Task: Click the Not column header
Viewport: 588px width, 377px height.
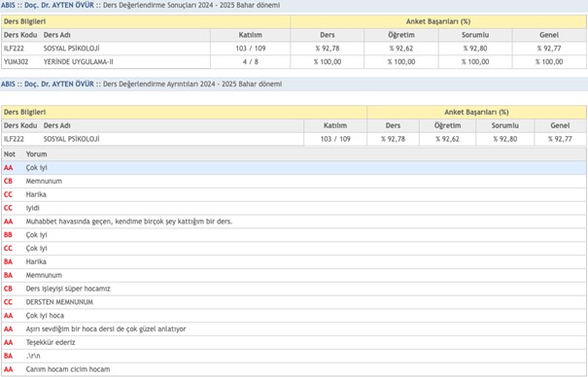Action: [10, 154]
